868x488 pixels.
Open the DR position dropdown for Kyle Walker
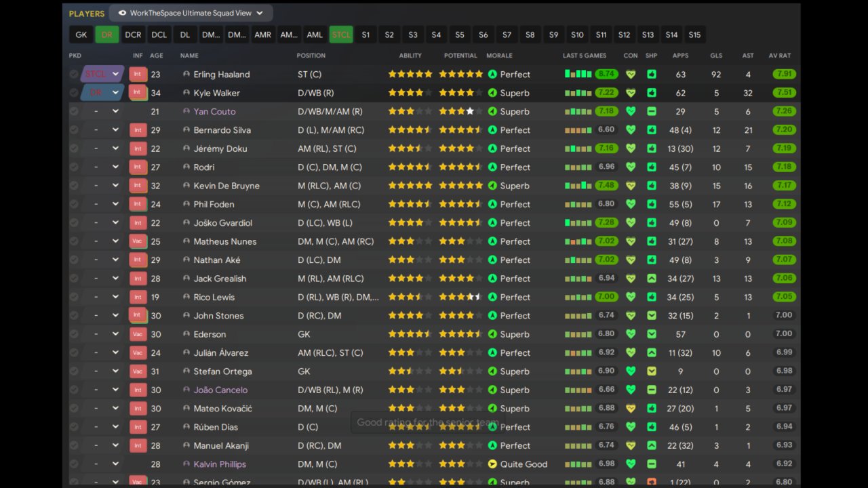pyautogui.click(x=102, y=93)
